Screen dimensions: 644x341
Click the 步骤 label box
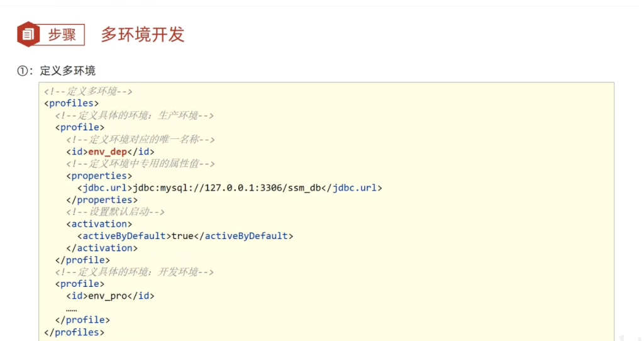[62, 35]
